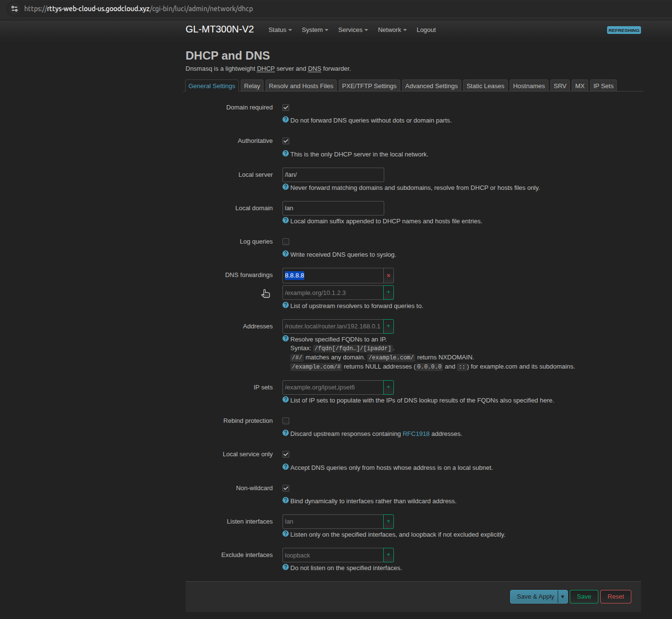672x619 pixels.
Task: Remove the 8.8.8.8 DNS forwarding entry
Action: pos(388,276)
